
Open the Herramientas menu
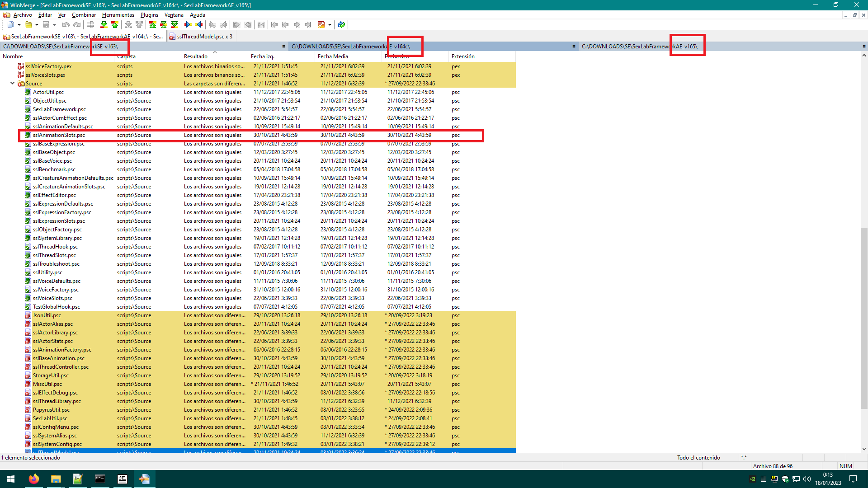point(118,15)
